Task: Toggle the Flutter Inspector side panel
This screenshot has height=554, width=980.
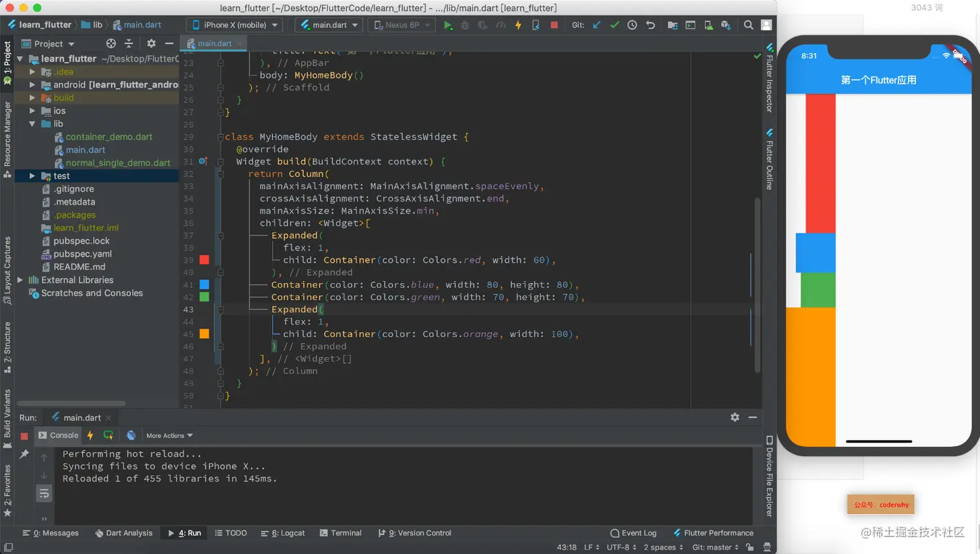Action: pyautogui.click(x=769, y=78)
